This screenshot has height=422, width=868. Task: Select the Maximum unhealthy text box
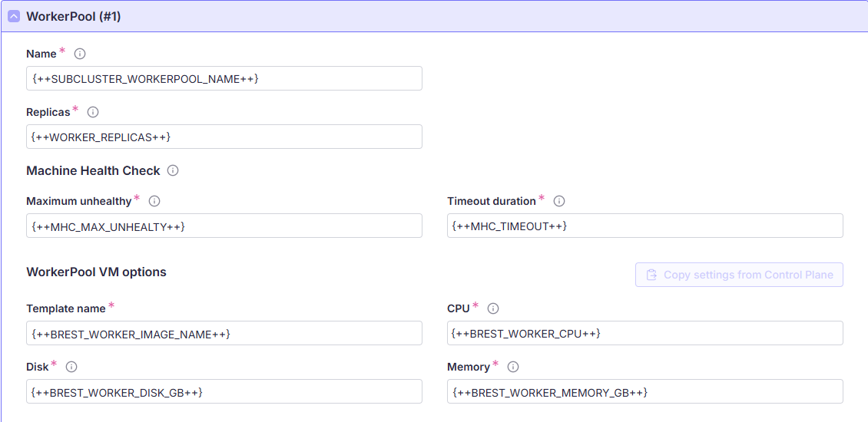[224, 226]
